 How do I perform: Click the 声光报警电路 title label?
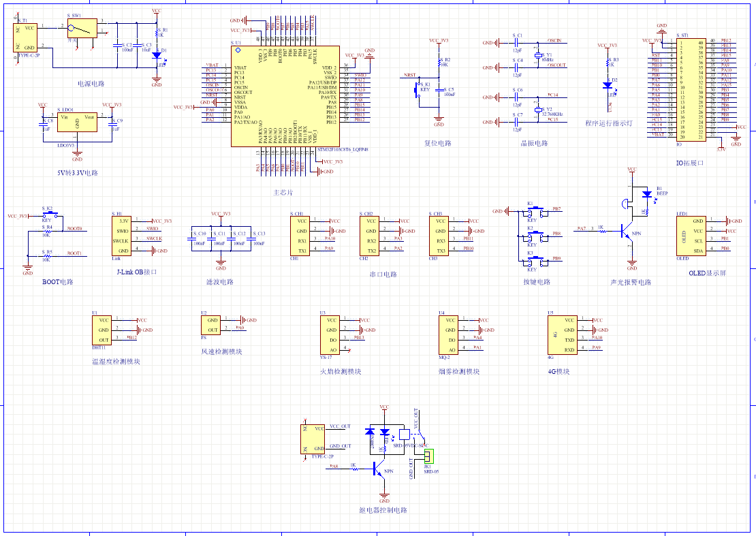631,282
